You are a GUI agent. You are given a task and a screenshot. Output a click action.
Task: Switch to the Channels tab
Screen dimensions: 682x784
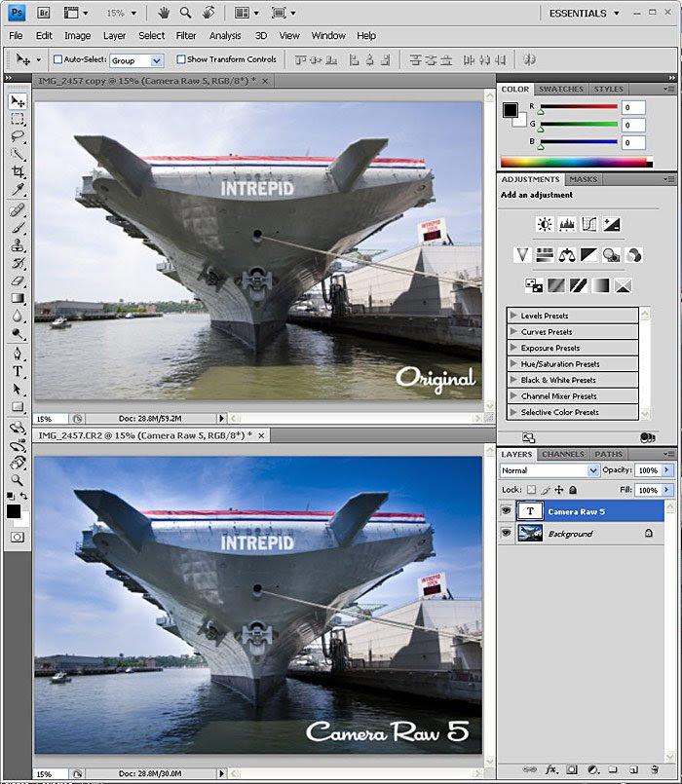pos(563,454)
